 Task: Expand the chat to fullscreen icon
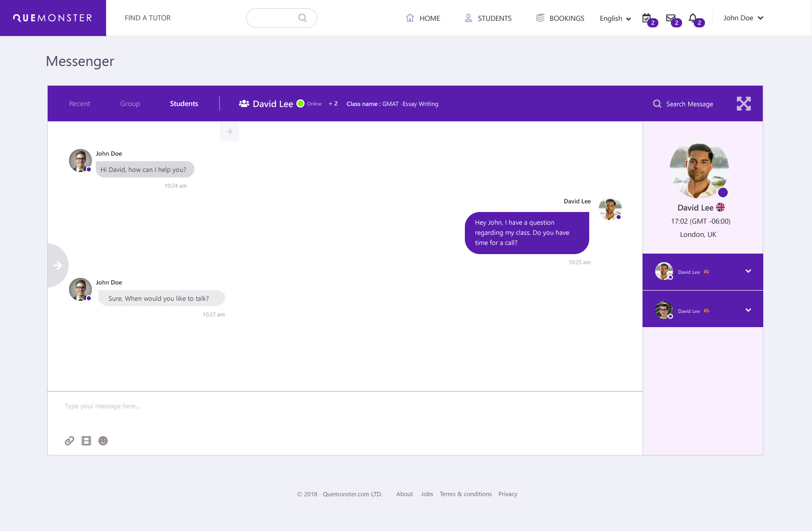coord(744,103)
